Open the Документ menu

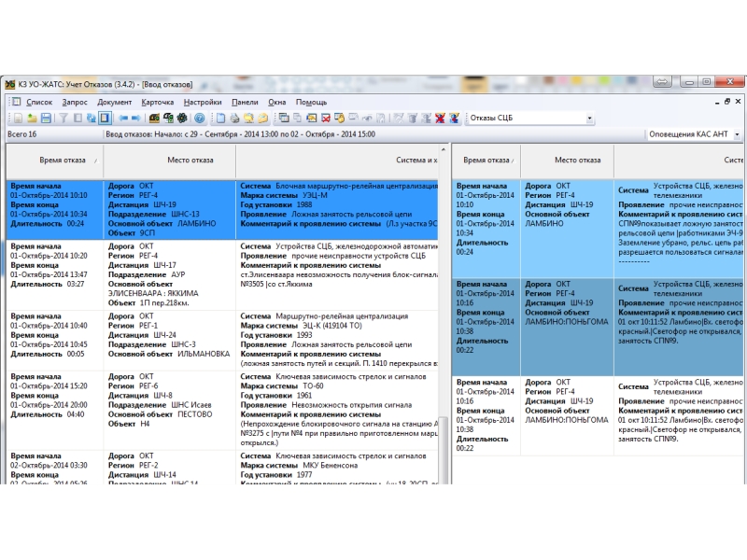(114, 102)
